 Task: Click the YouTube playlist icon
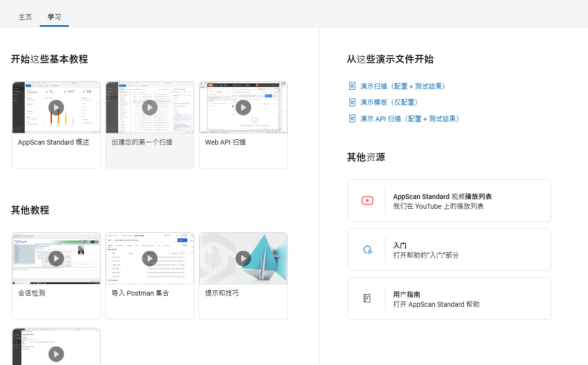coord(367,200)
